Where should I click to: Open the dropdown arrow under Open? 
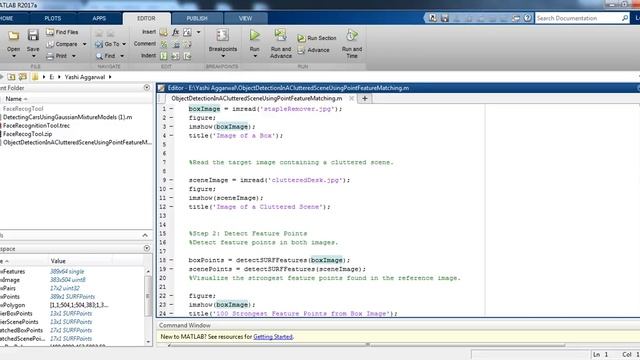[x=13, y=56]
